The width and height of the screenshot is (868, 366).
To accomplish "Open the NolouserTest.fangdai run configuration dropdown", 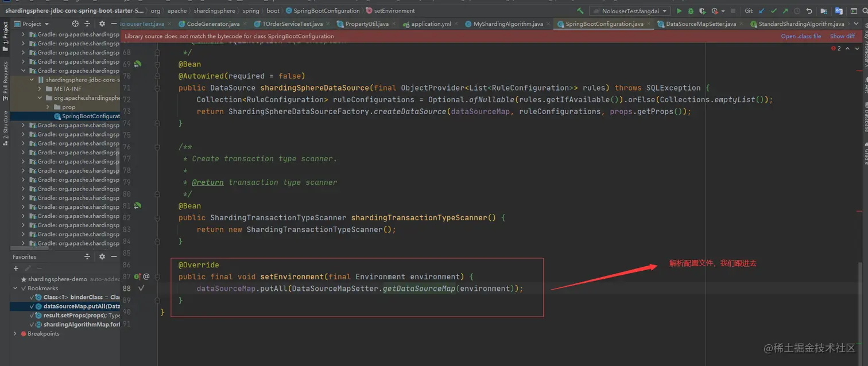I will click(x=630, y=11).
